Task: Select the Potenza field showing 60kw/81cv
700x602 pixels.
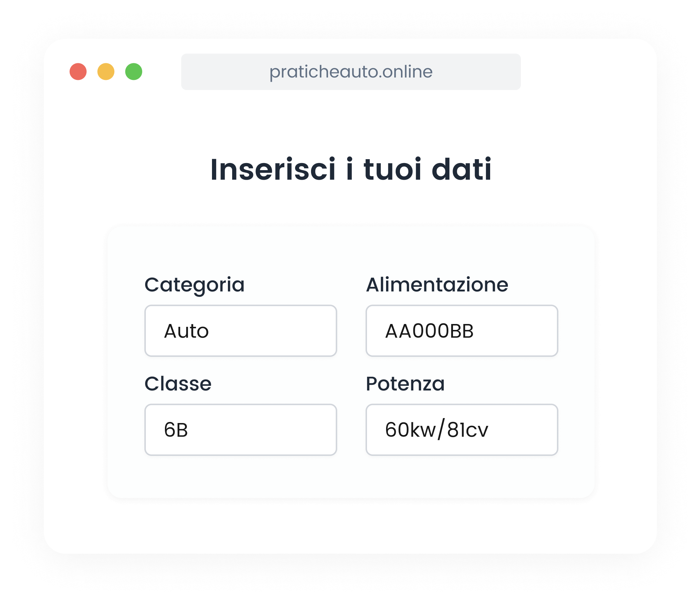Action: (x=462, y=429)
